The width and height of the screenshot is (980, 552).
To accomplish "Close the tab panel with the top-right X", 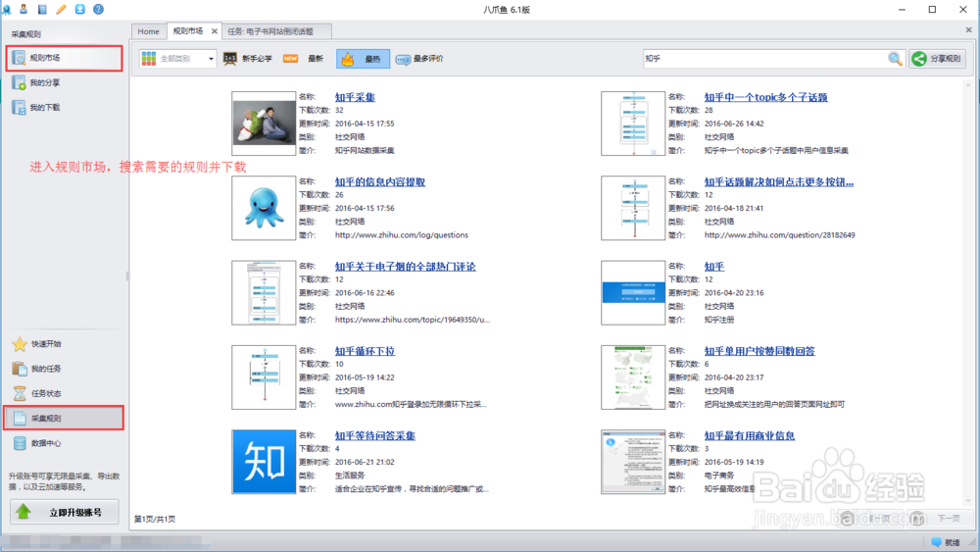I will click(x=969, y=29).
